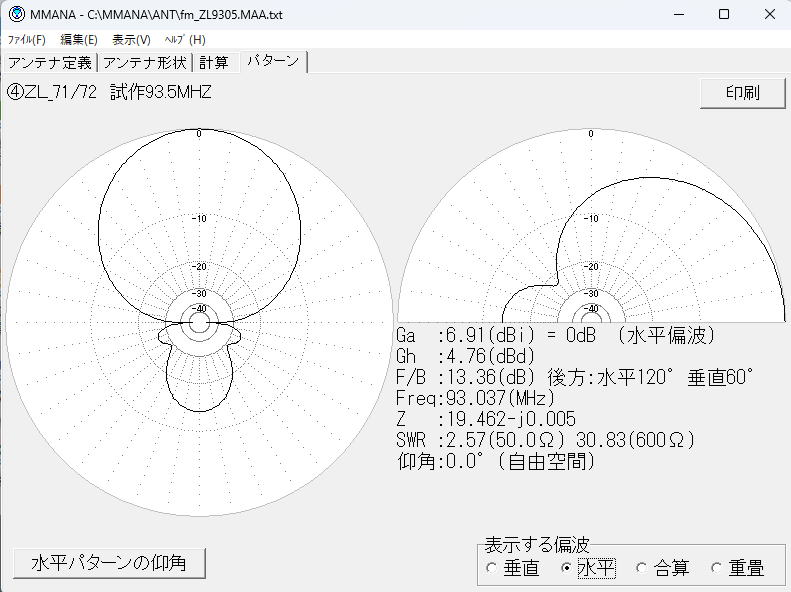Close the MMANA window
The width and height of the screenshot is (791, 592).
(768, 14)
